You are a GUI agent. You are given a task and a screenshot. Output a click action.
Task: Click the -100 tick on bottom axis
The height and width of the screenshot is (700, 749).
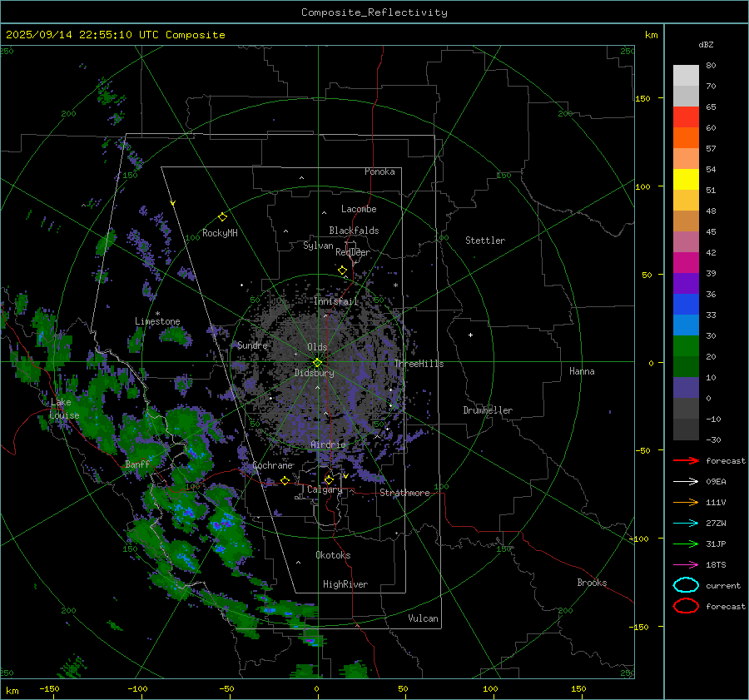pyautogui.click(x=137, y=688)
